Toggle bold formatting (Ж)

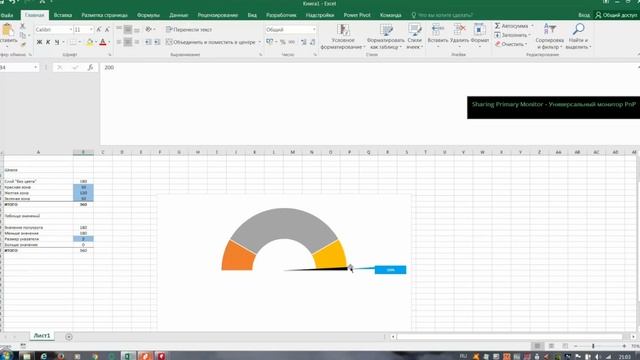40,42
